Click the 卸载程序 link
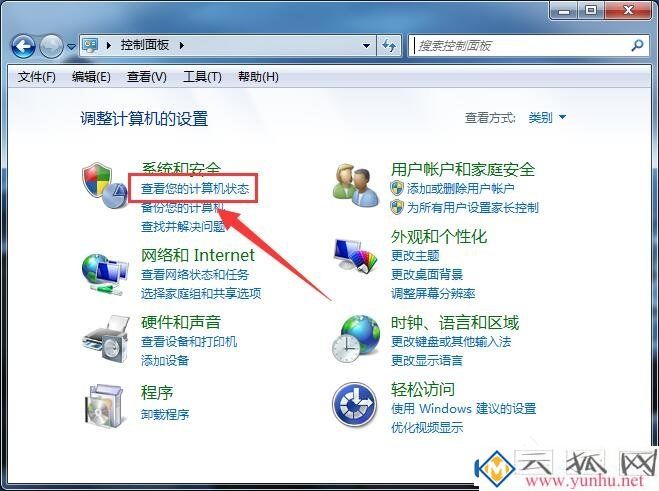This screenshot has width=659, height=491. click(165, 415)
